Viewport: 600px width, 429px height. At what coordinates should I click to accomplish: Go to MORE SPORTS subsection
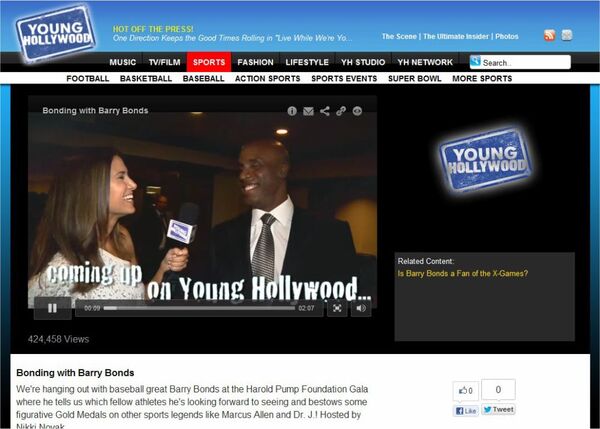pos(482,78)
